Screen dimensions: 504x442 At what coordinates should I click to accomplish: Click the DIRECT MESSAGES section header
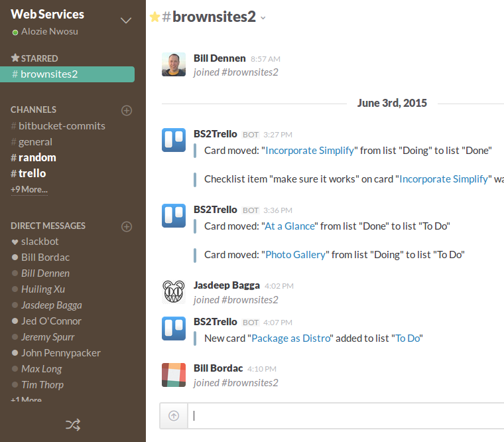pyautogui.click(x=48, y=226)
